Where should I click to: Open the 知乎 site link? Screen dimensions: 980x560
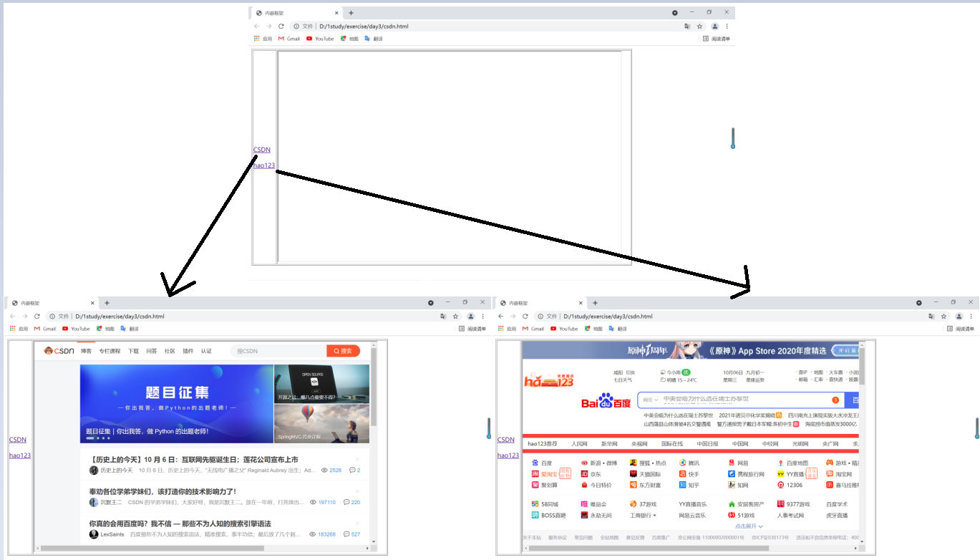point(689,485)
